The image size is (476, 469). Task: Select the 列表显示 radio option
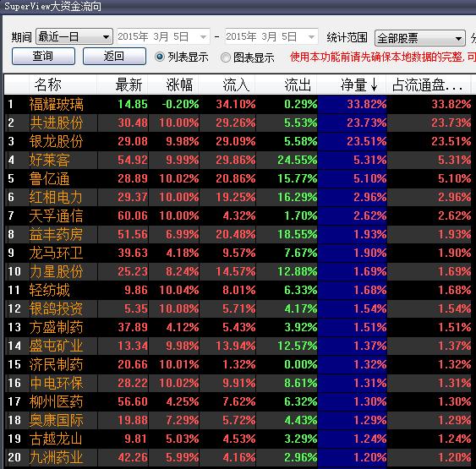182,57
